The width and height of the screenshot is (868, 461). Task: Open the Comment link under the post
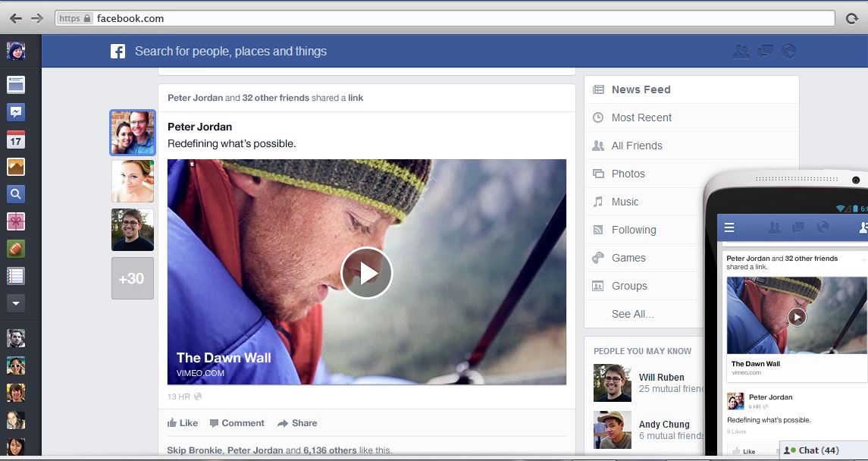tap(237, 423)
